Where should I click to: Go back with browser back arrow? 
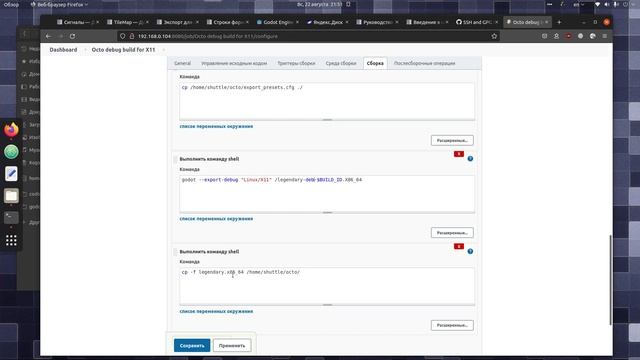tap(49, 36)
